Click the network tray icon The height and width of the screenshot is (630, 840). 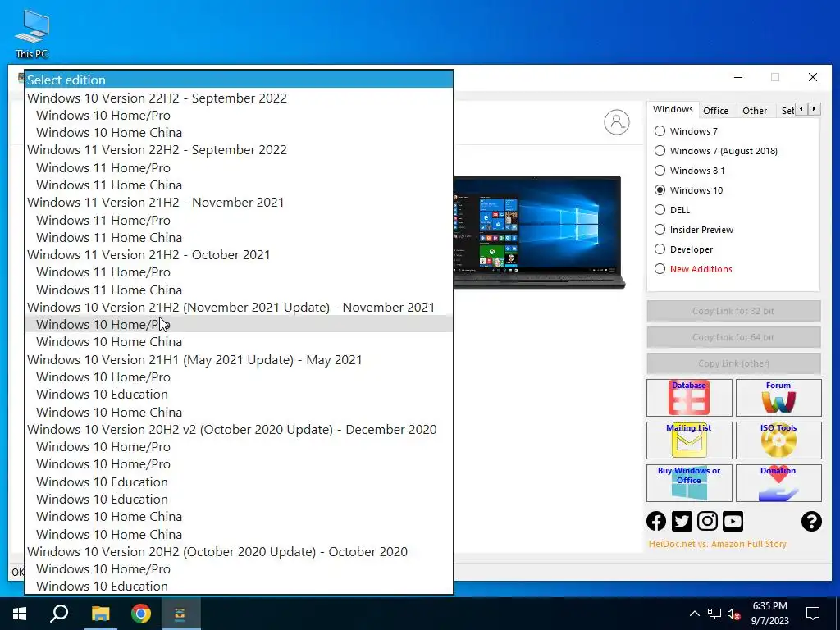[x=714, y=614]
